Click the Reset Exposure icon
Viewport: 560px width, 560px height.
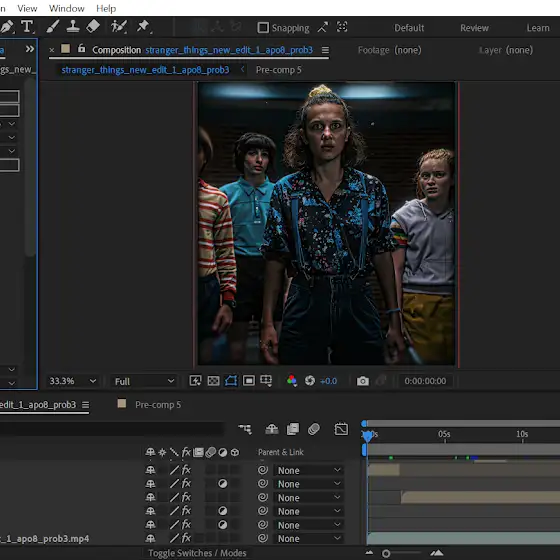coord(310,381)
